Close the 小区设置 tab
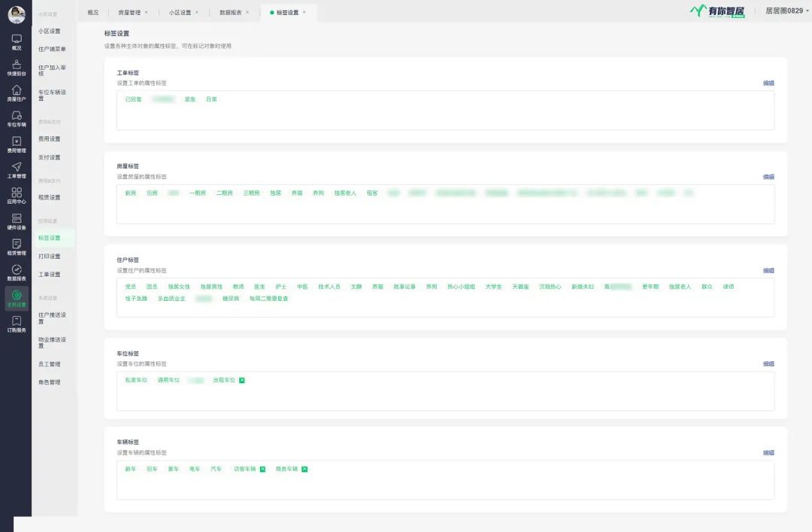The width and height of the screenshot is (812, 532). click(197, 12)
